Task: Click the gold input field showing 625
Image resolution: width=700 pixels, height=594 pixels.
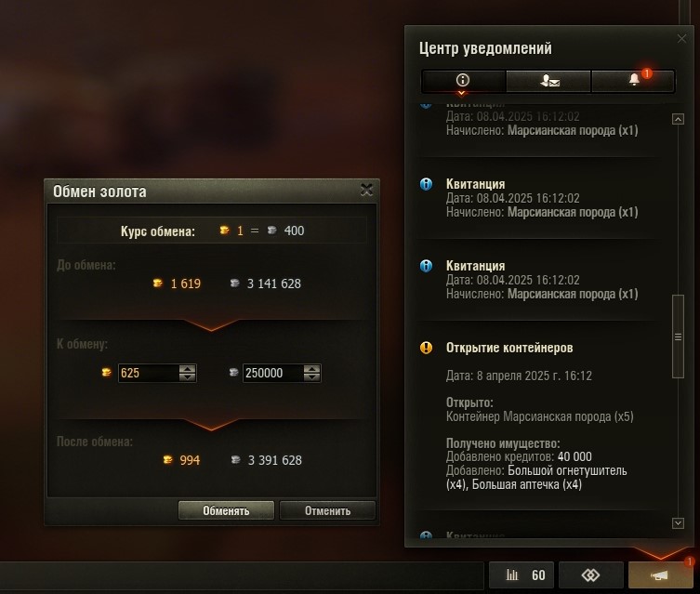Action: point(149,373)
